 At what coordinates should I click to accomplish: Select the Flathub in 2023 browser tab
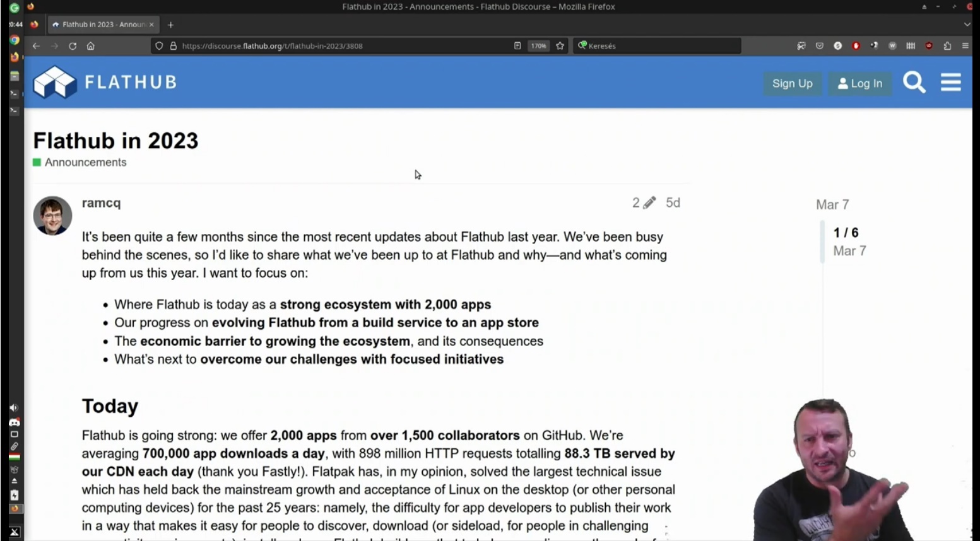pos(103,25)
